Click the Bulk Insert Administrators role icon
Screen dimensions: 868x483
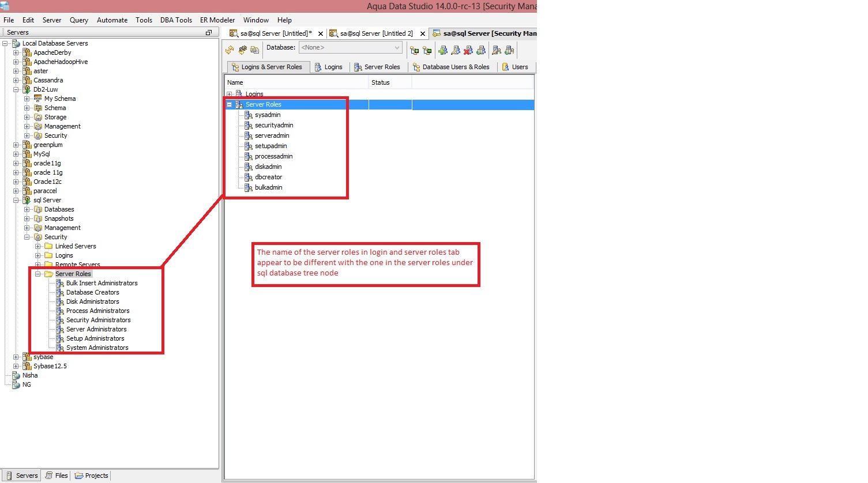pos(60,283)
